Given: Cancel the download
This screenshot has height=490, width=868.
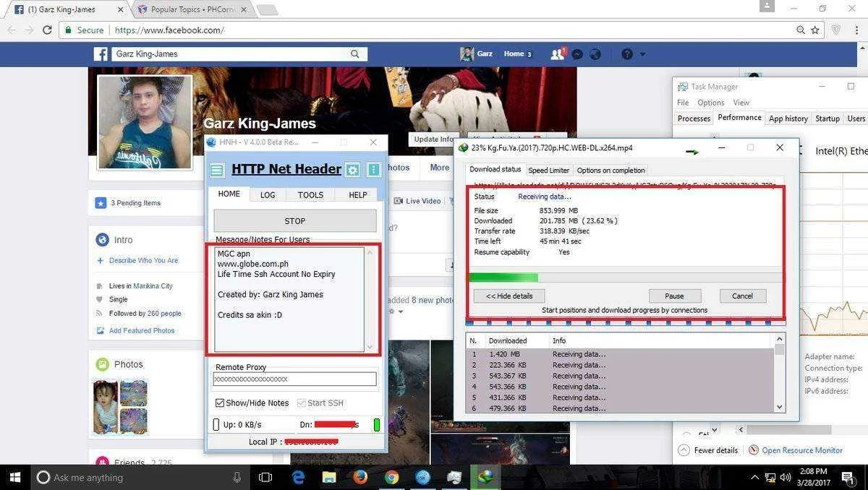Looking at the screenshot, I should pos(743,296).
